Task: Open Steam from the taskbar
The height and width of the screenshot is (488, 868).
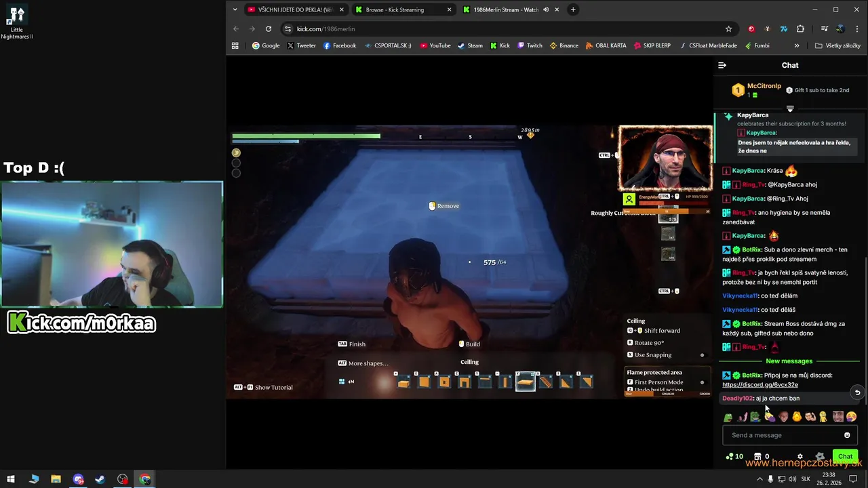Action: coord(100,479)
